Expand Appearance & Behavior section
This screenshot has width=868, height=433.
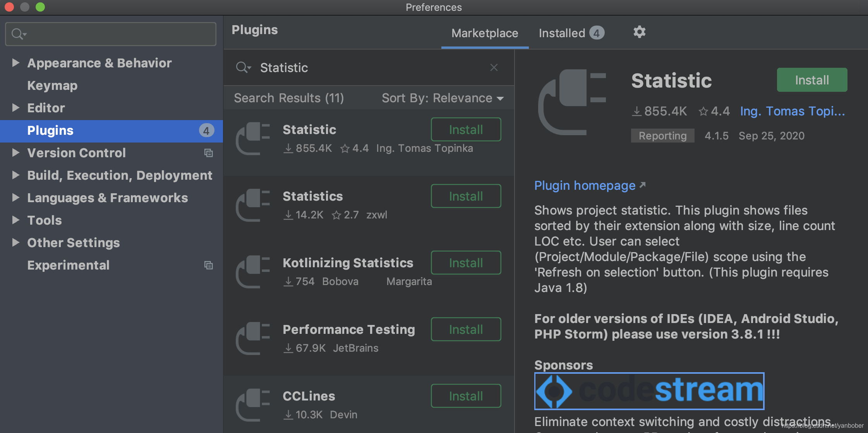point(15,63)
